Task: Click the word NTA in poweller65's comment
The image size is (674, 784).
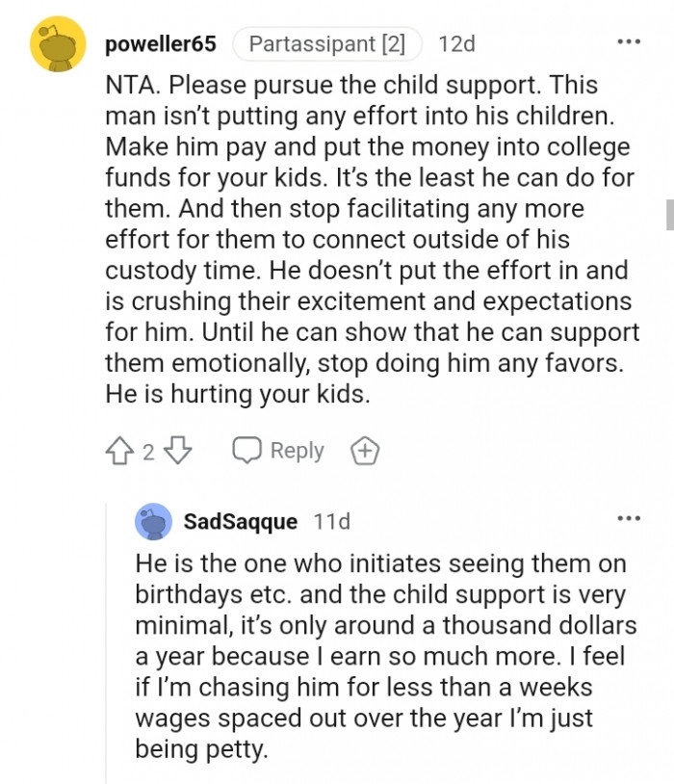Action: click(x=129, y=84)
